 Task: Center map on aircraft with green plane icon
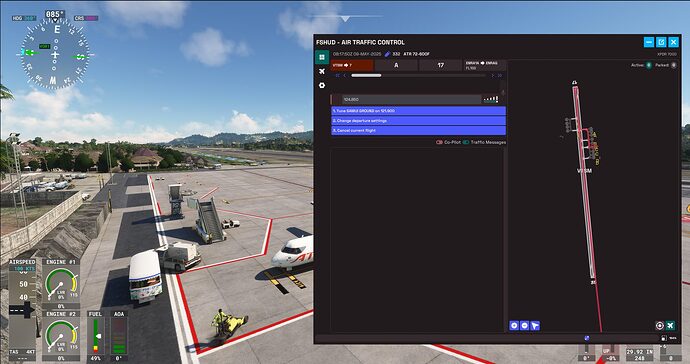tap(670, 325)
